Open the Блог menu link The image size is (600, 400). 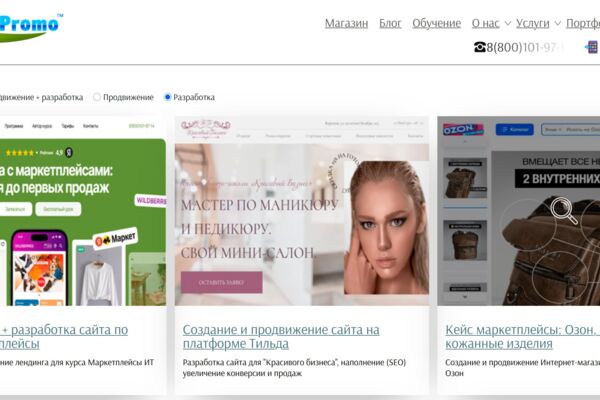[390, 23]
